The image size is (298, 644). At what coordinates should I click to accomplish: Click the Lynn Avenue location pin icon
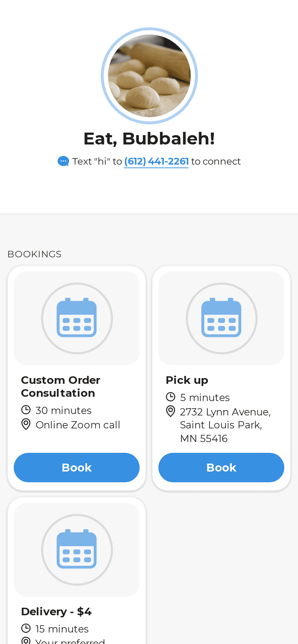(x=171, y=411)
